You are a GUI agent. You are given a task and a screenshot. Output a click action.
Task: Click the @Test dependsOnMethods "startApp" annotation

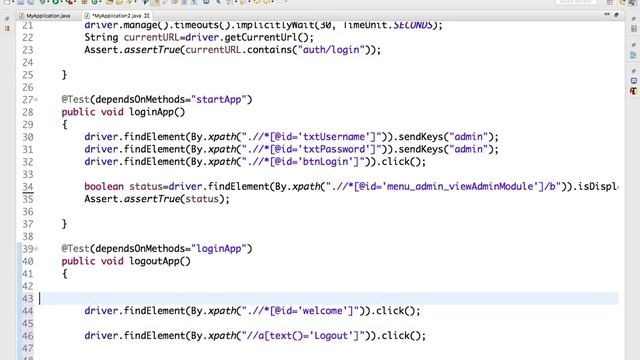point(157,100)
